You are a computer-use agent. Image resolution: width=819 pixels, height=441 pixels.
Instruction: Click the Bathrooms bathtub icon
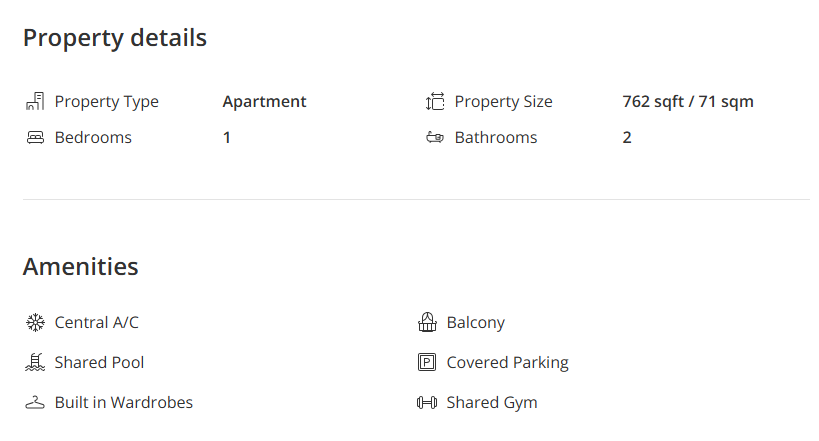pyautogui.click(x=435, y=137)
